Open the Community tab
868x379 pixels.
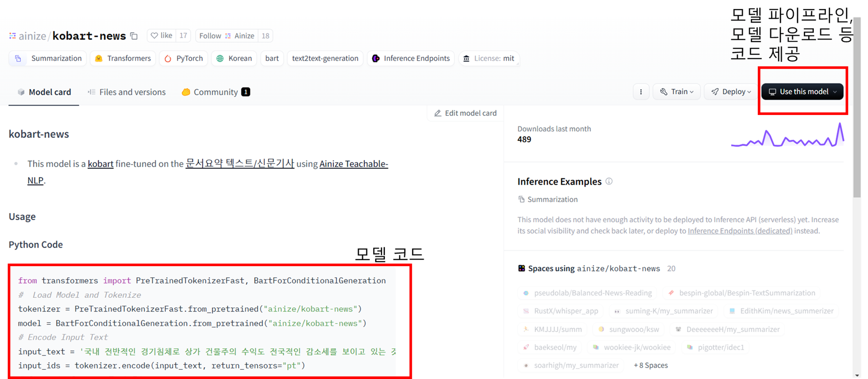216,92
